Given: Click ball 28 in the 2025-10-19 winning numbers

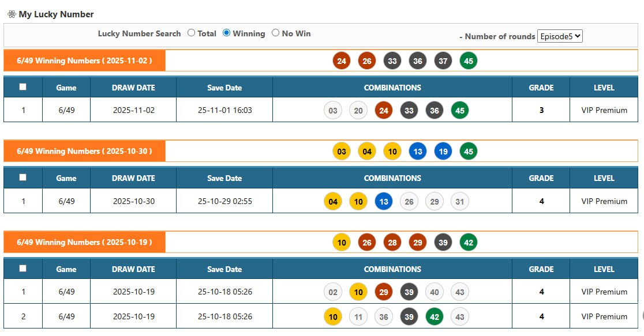Looking at the screenshot, I should [x=392, y=243].
